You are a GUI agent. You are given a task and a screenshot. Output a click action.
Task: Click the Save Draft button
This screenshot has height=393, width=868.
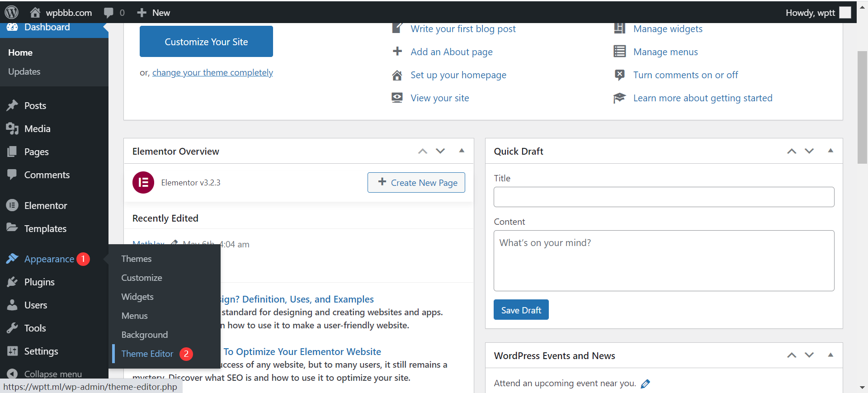[x=521, y=310]
